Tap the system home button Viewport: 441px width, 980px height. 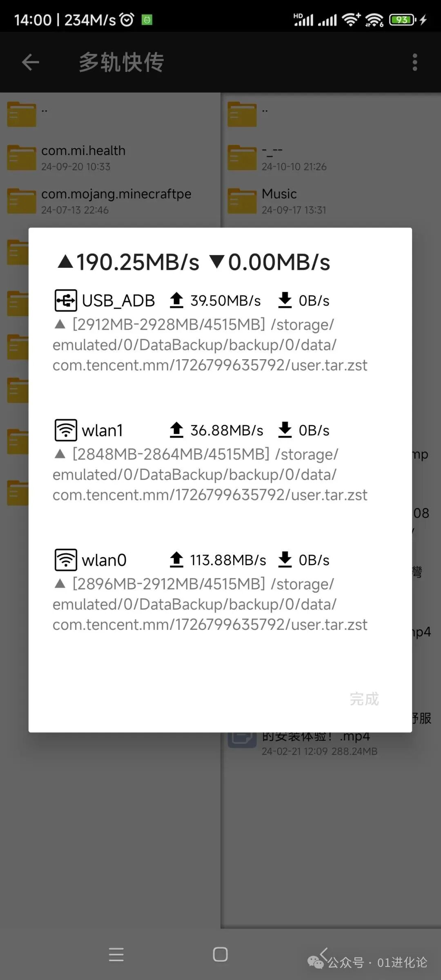click(220, 954)
